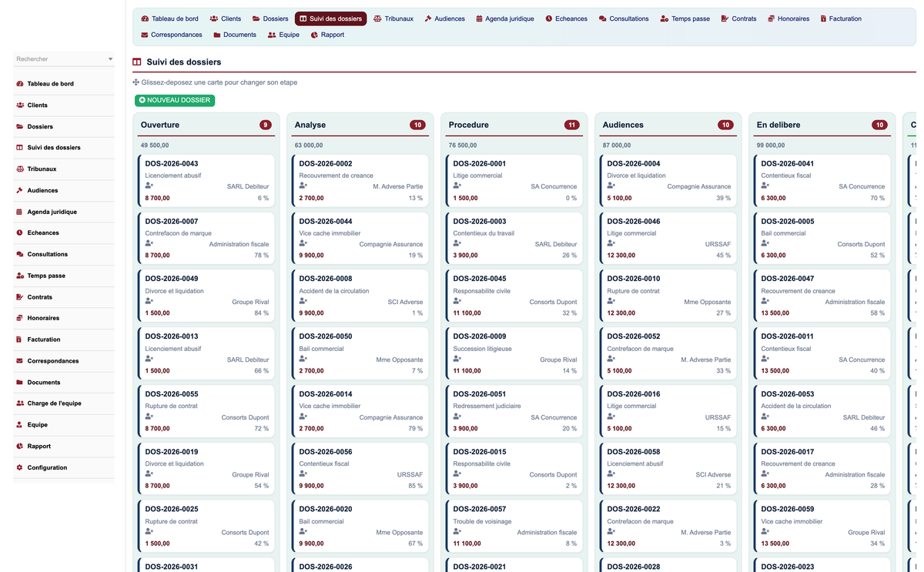924x572 pixels.
Task: Click the Rapport pie chart icon in sidebar
Action: (20, 446)
